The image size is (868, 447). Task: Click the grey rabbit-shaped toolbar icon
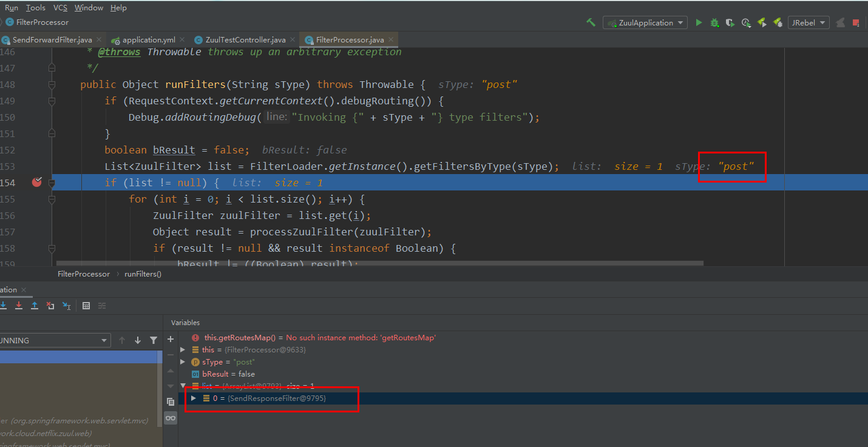pos(841,22)
